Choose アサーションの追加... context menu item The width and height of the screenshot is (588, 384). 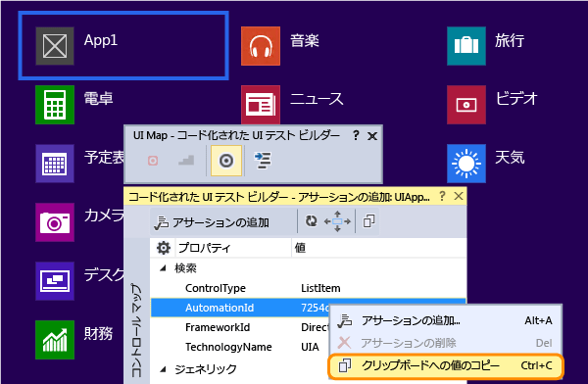point(446,320)
